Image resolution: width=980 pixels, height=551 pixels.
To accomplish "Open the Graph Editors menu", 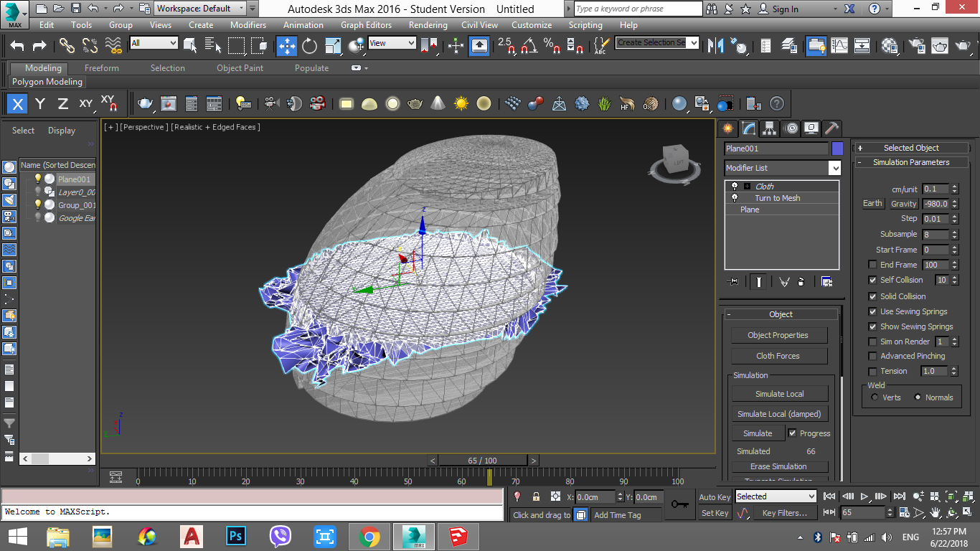I will pyautogui.click(x=366, y=24).
